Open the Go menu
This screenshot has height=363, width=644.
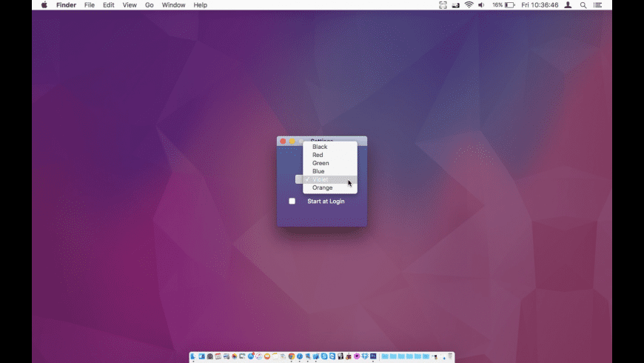[x=150, y=5]
